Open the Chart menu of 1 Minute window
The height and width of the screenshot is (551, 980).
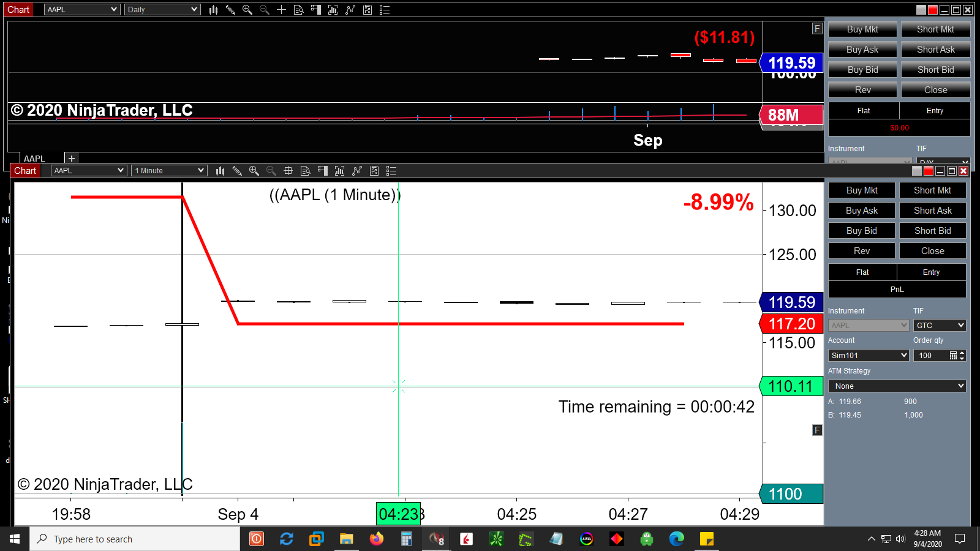coord(25,171)
